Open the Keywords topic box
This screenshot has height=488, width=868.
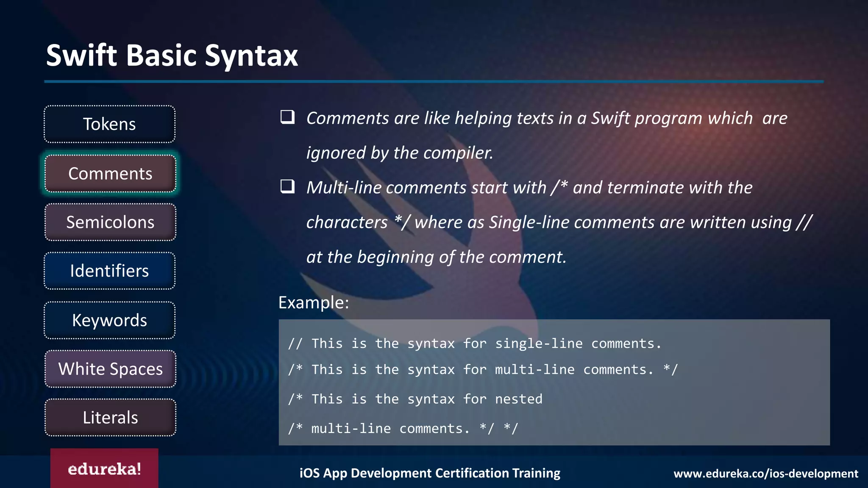[x=109, y=320]
